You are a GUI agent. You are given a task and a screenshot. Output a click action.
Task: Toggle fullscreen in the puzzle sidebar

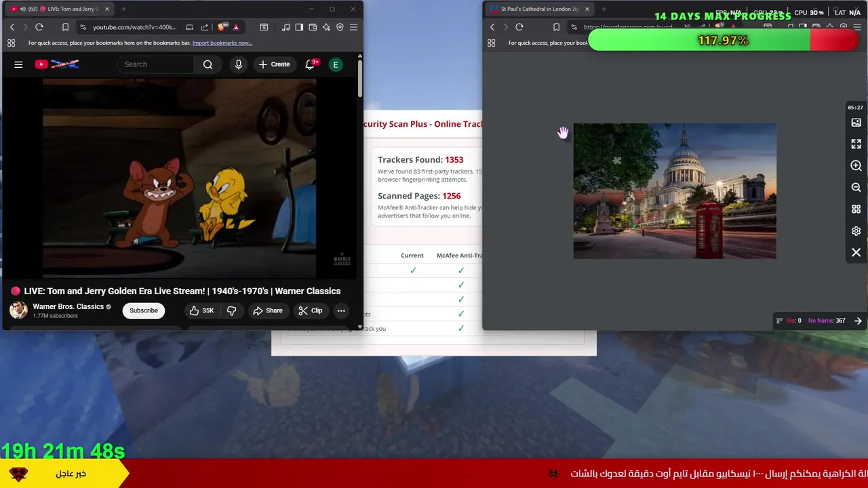pyautogui.click(x=856, y=144)
